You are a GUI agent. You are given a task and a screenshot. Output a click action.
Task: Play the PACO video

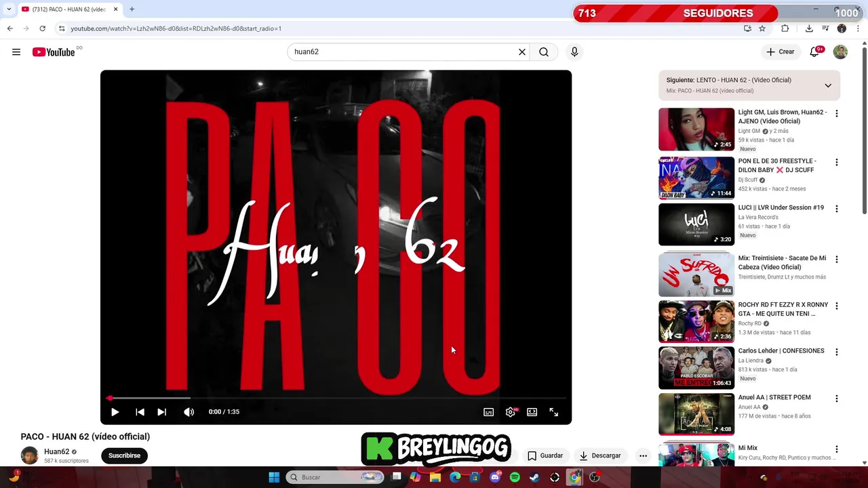(x=115, y=411)
